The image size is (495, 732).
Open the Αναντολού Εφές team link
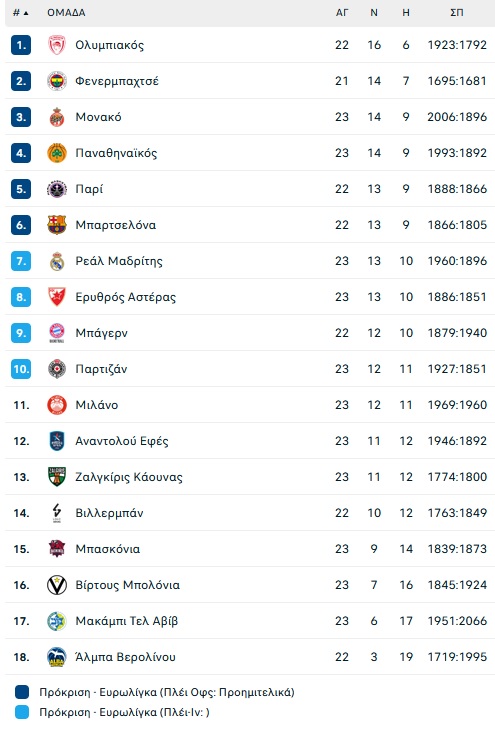(122, 441)
